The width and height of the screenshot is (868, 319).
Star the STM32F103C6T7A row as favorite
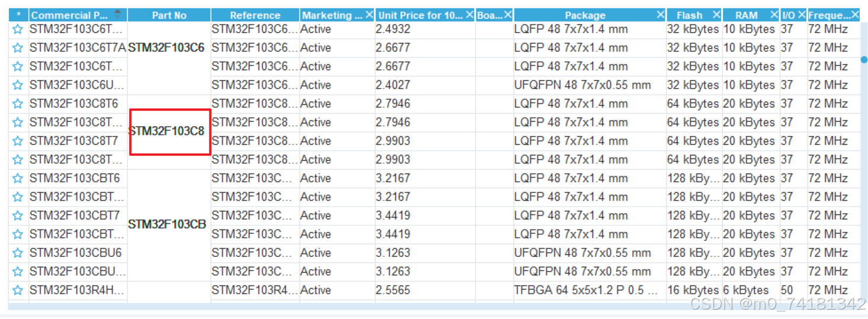18,48
